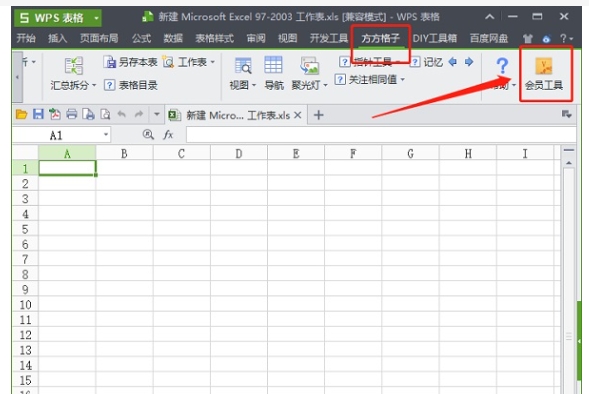Click the blue left arrow next to 记忆
Viewport: 589px width, 394px height.
(453, 62)
